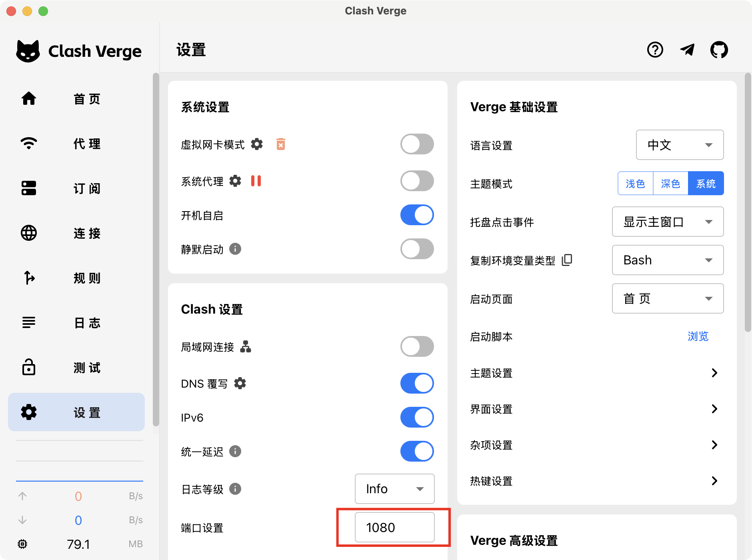
Task: Open system proxy gear settings
Action: pos(235,181)
